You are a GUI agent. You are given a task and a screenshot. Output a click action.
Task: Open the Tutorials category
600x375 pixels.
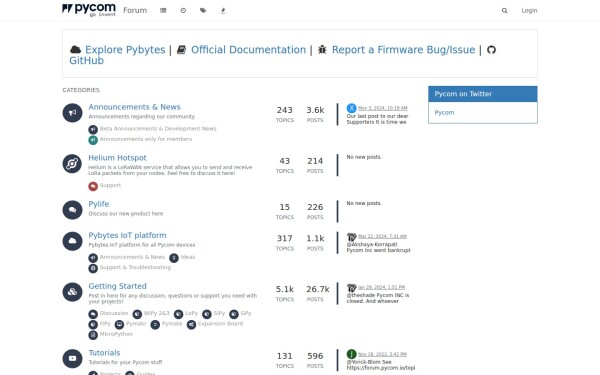[x=104, y=353]
